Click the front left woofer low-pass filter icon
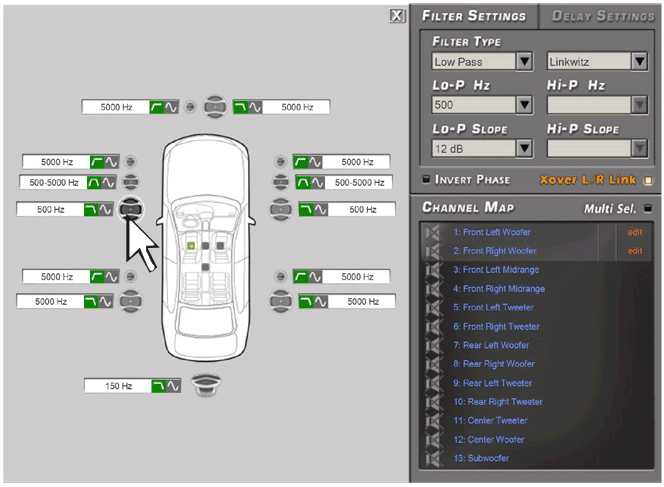 coord(91,209)
